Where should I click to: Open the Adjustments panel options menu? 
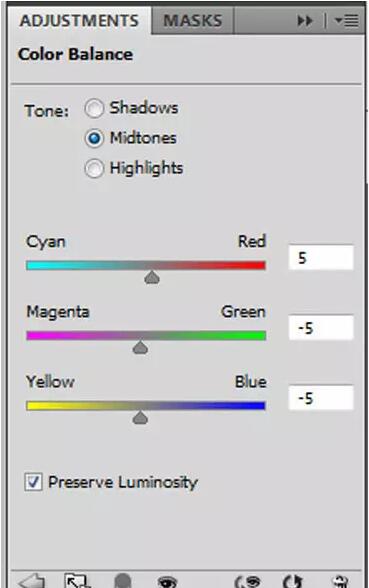(346, 20)
